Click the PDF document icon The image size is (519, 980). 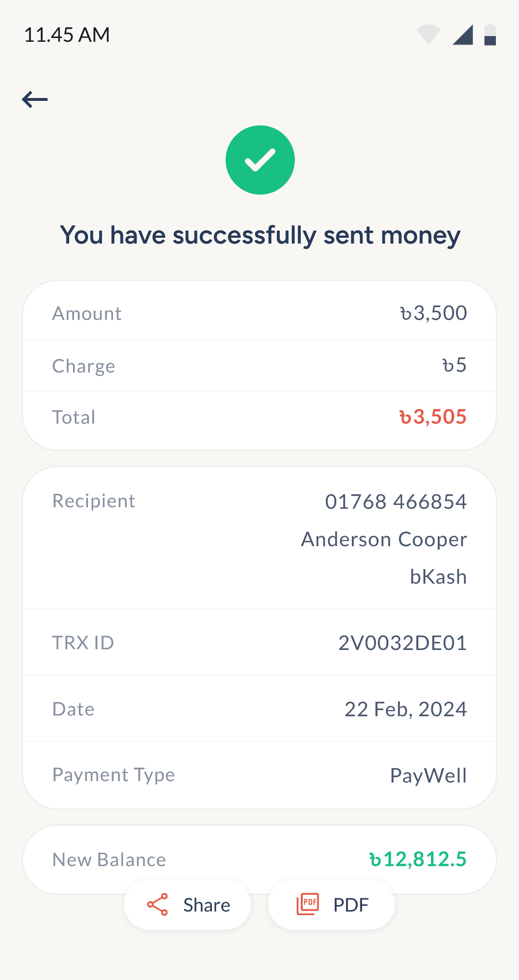point(308,905)
